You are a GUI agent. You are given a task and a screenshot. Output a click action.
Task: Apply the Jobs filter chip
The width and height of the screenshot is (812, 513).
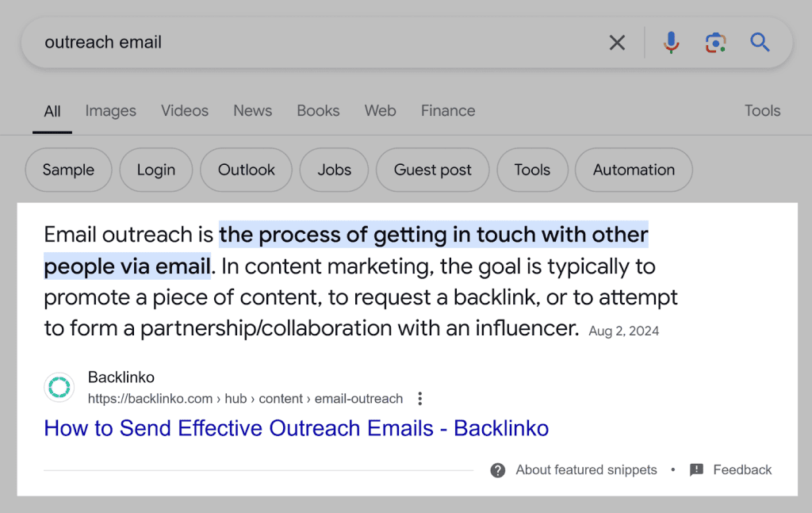(x=334, y=170)
